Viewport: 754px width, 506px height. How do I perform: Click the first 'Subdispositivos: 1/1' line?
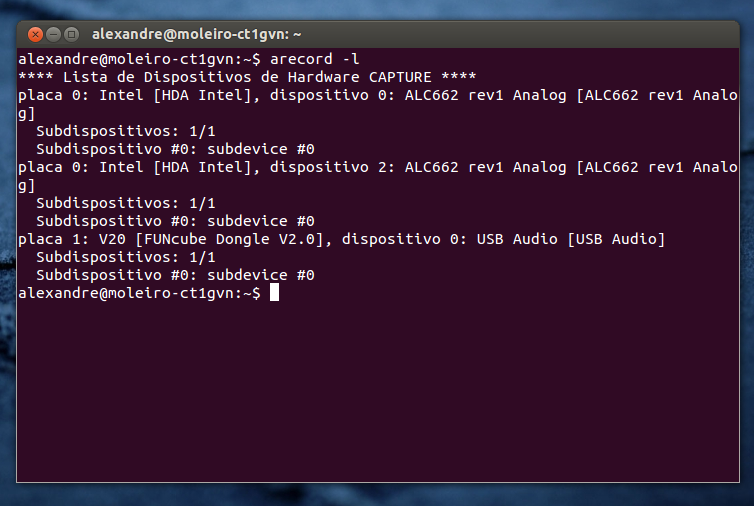tap(125, 131)
